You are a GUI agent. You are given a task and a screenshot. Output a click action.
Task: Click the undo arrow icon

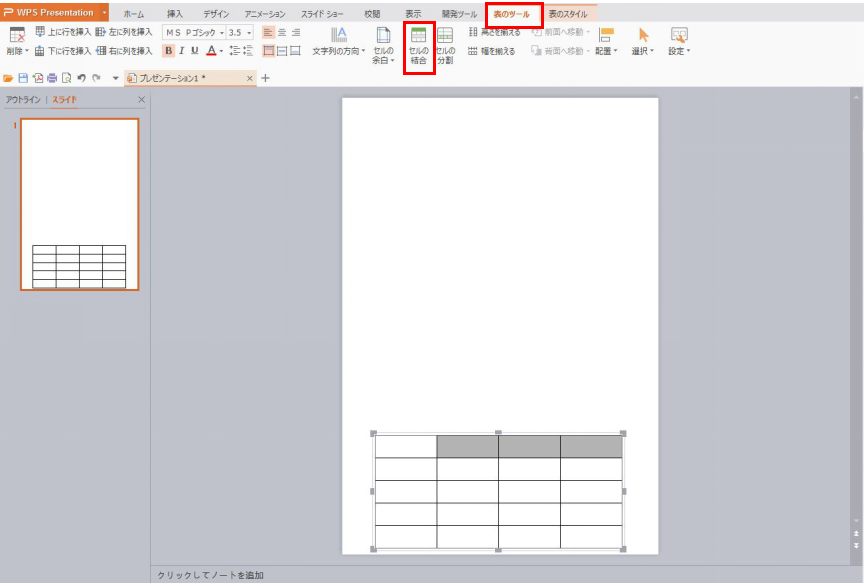pos(81,78)
